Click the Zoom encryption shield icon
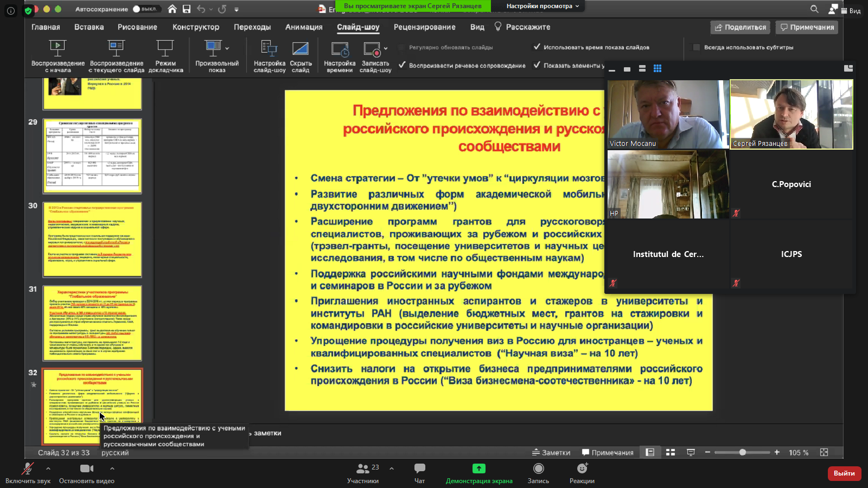The image size is (868, 488). pos(28,10)
